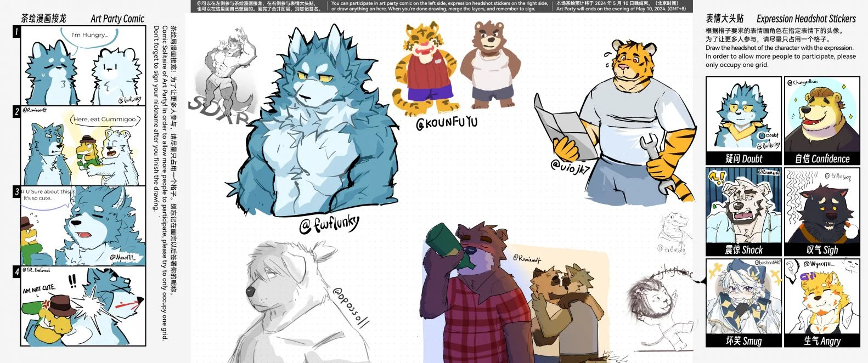
Task: Click the "Art Party Comic" title
Action: pyautogui.click(x=117, y=19)
